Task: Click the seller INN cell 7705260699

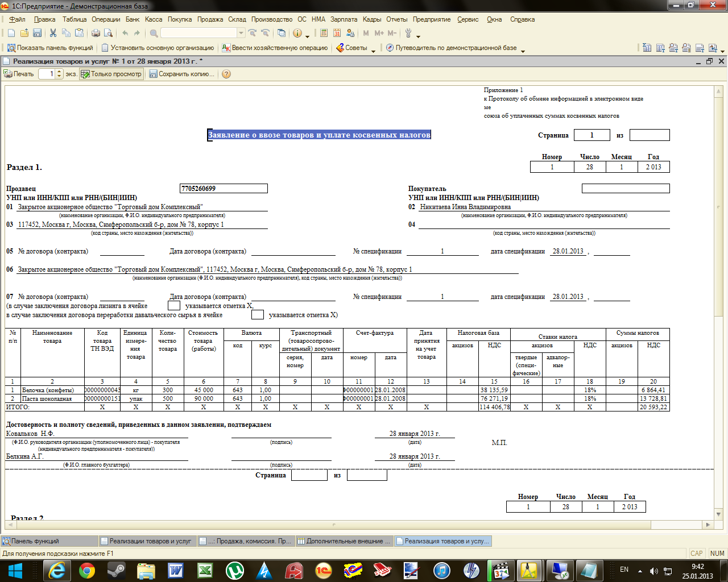Action: coord(224,189)
